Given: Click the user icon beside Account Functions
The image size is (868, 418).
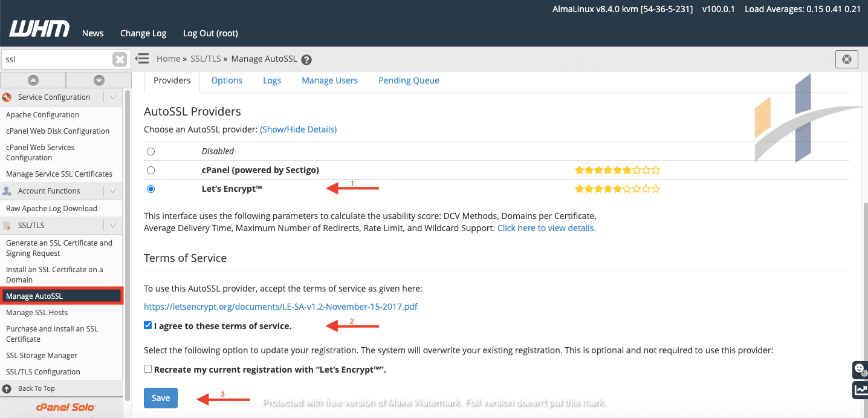Looking at the screenshot, I should pyautogui.click(x=7, y=191).
